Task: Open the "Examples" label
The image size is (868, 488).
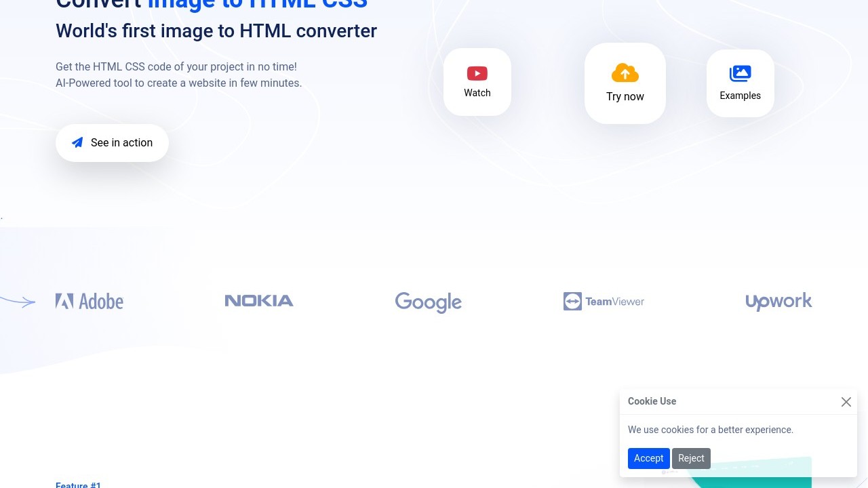Action: [x=740, y=96]
